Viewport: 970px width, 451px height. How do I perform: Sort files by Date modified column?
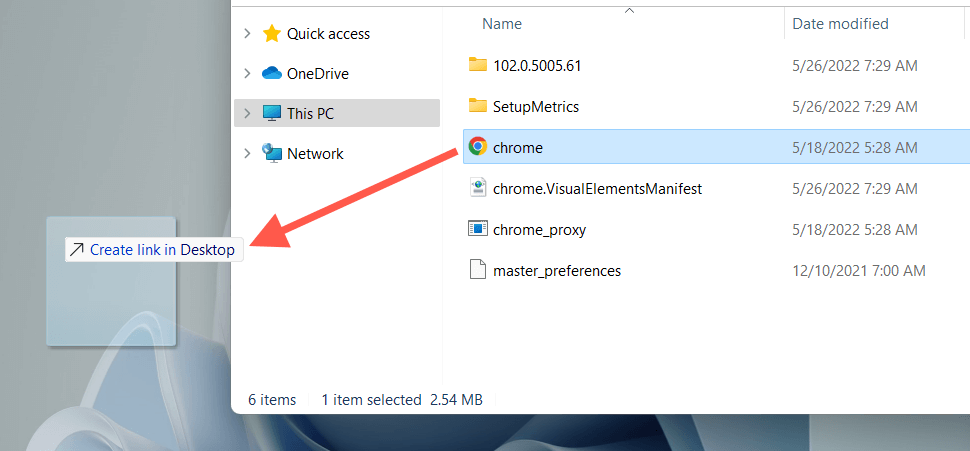click(x=840, y=24)
